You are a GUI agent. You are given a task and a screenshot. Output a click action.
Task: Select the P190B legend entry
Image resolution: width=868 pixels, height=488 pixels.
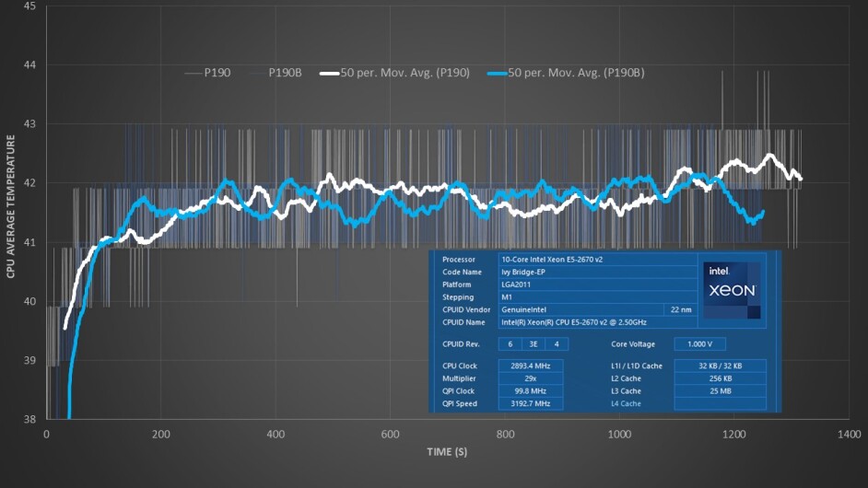[x=285, y=72]
